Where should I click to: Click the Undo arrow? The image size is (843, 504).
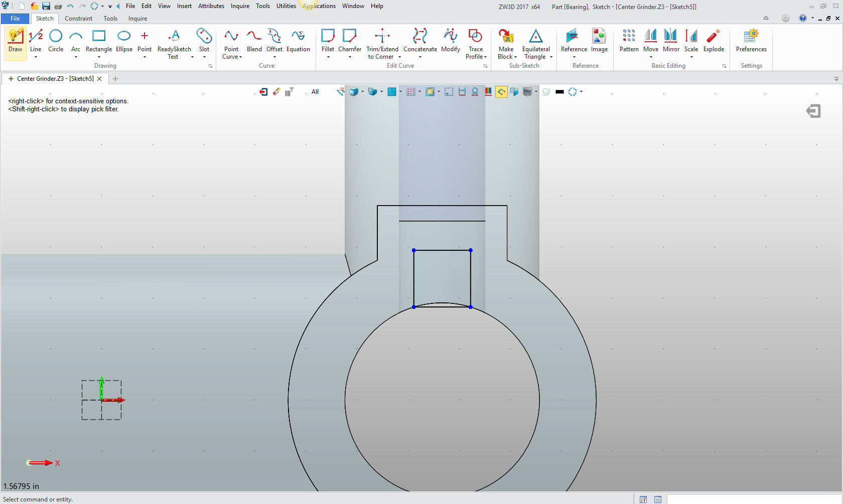tap(70, 6)
